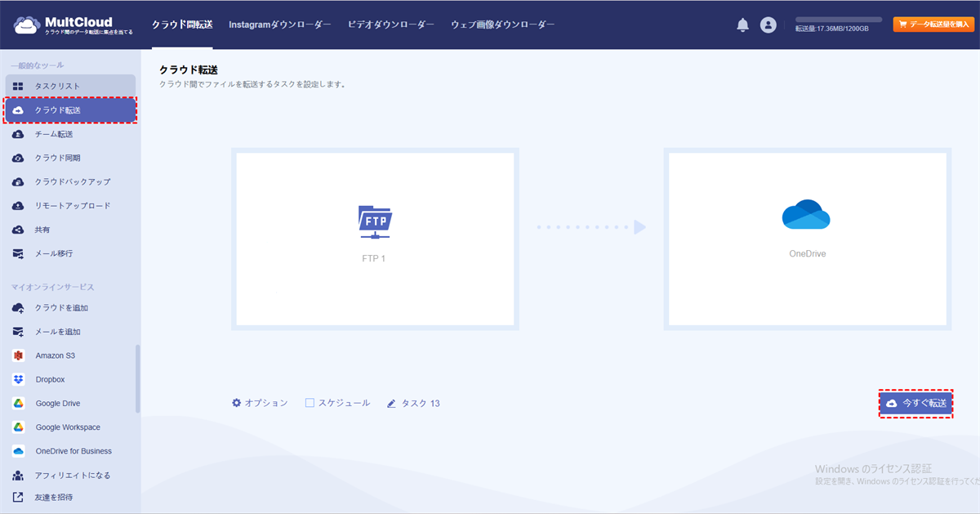The height and width of the screenshot is (514, 980).
Task: Click the OneDrive destination cloud icon
Action: [806, 215]
